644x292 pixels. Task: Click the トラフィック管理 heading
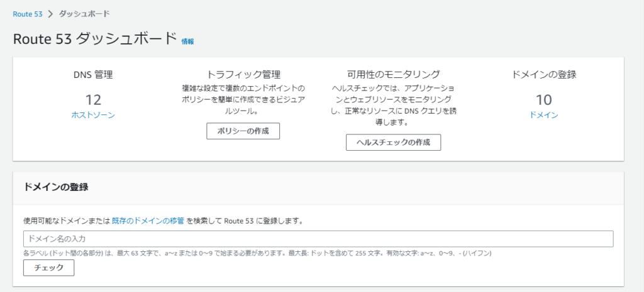(x=243, y=74)
